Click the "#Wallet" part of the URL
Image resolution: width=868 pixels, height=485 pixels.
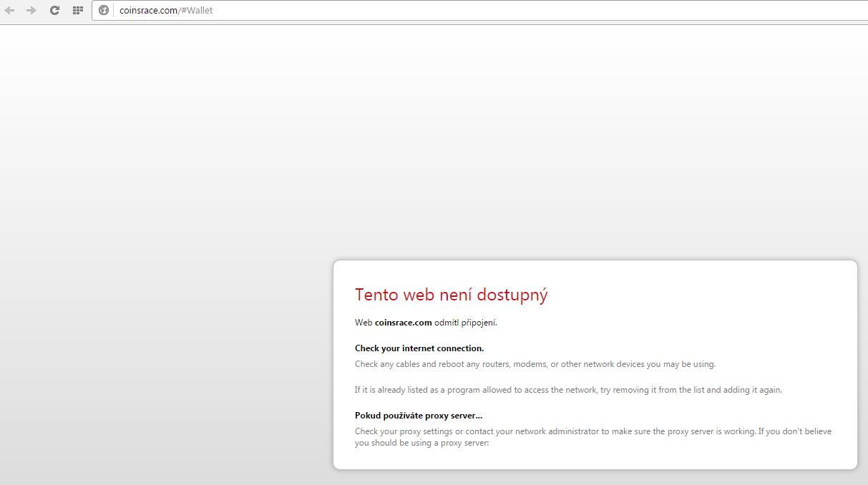pyautogui.click(x=198, y=11)
